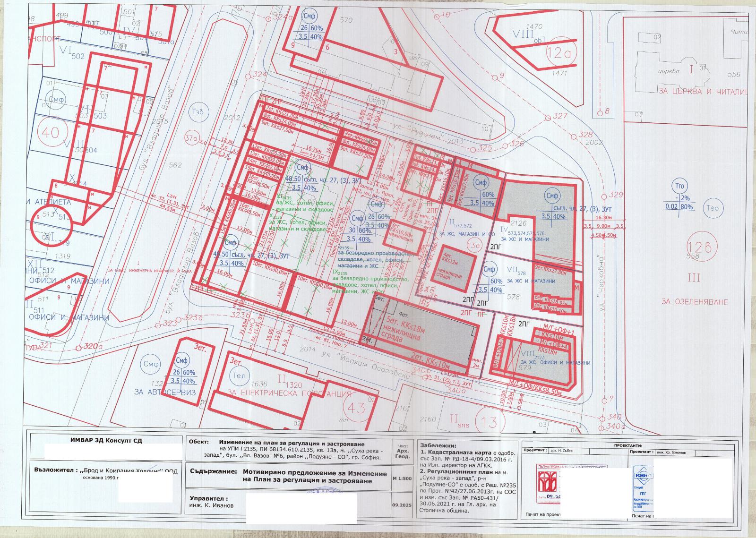The image size is (756, 538).
Task: Select the circled block number 40
Action: coord(51,131)
